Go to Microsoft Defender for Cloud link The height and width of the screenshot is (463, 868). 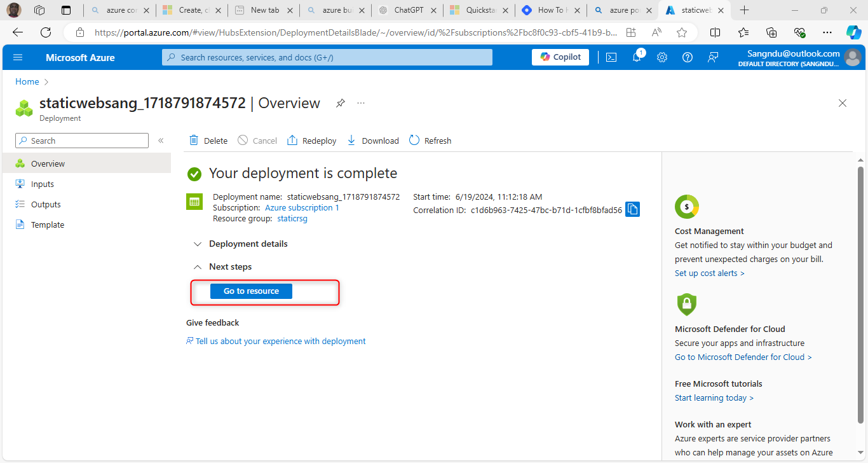point(743,357)
